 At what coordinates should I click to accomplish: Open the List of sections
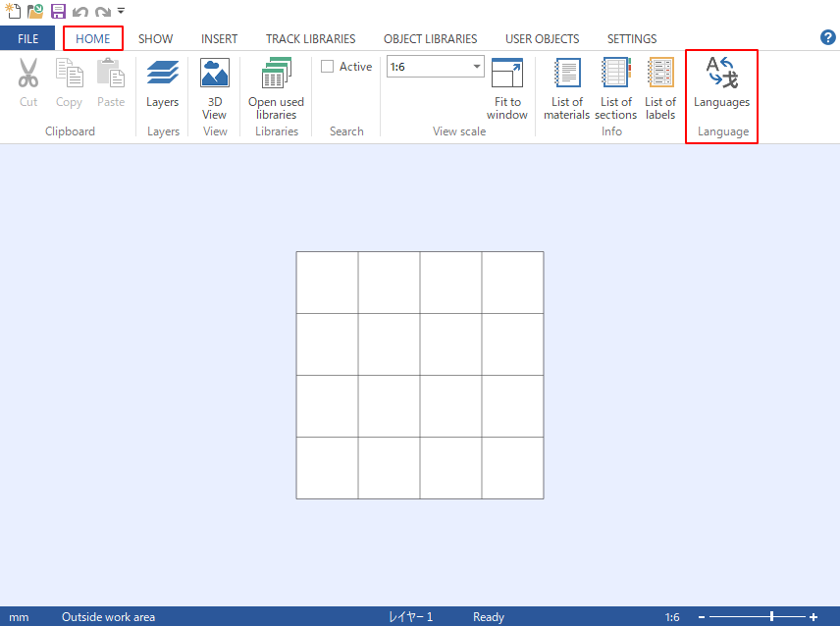pos(615,89)
